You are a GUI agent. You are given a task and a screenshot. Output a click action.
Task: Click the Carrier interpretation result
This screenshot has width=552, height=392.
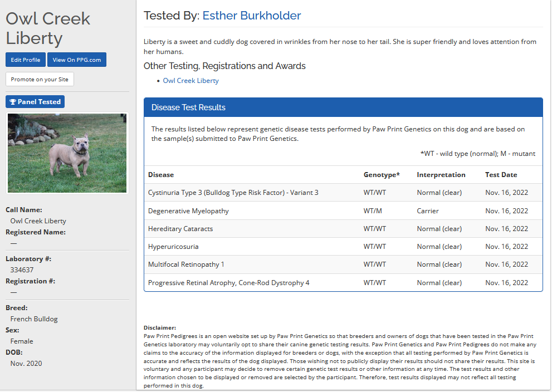428,211
